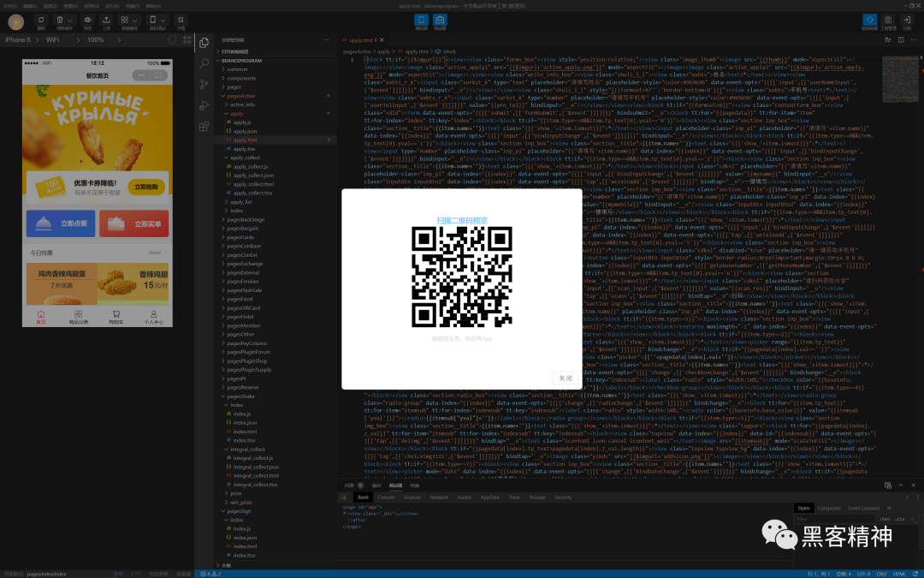This screenshot has height=578, width=924.
Task: Open integral_collect.js file in explorer
Action: [x=252, y=457]
